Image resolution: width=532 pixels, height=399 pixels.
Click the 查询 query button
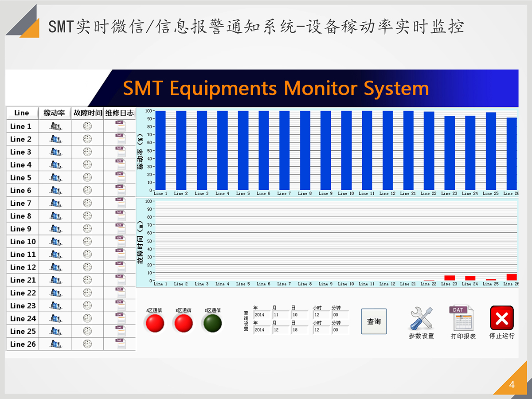coord(374,321)
